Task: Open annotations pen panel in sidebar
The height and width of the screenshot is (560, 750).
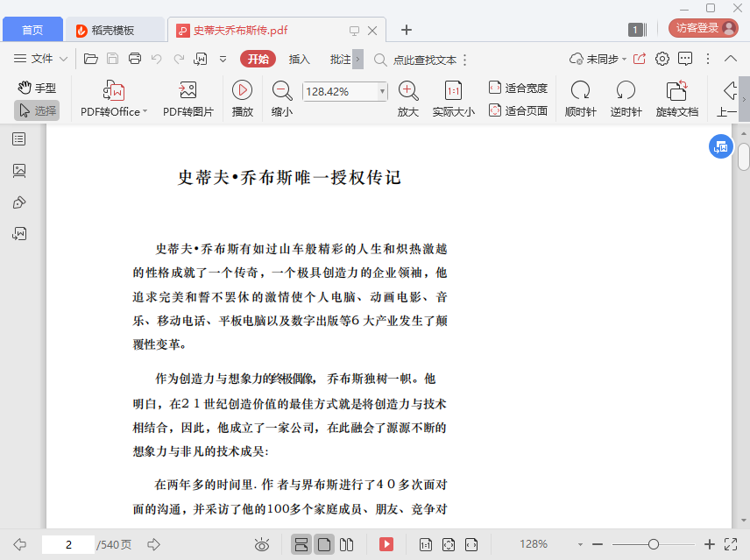Action: click(x=19, y=202)
